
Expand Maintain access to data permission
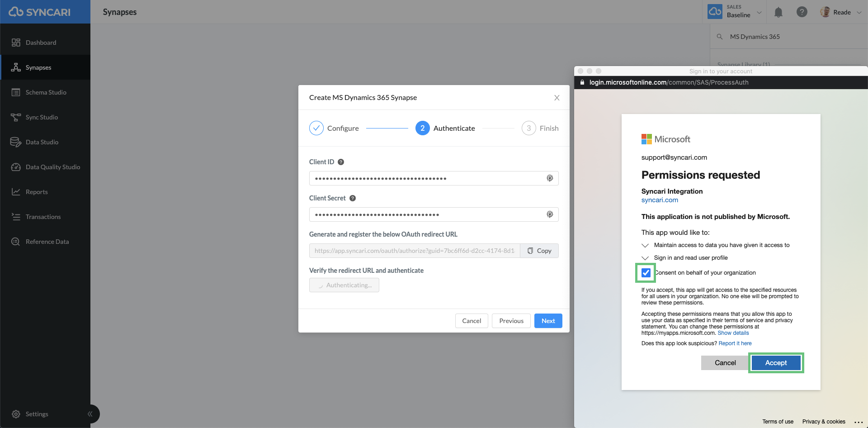tap(645, 245)
